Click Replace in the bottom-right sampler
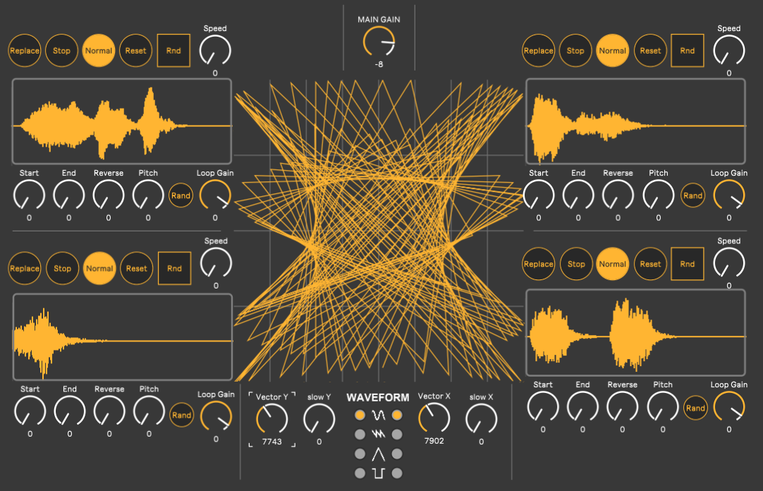 538,264
